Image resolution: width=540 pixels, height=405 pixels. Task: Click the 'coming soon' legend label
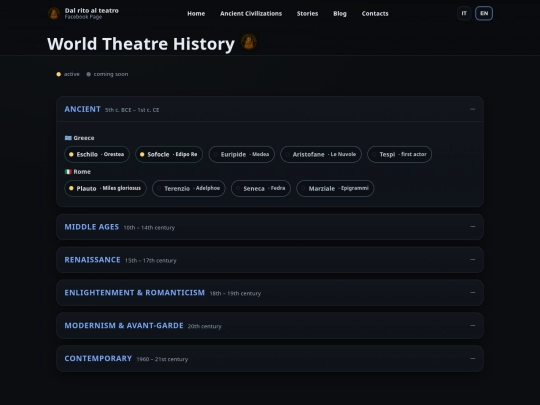point(111,74)
